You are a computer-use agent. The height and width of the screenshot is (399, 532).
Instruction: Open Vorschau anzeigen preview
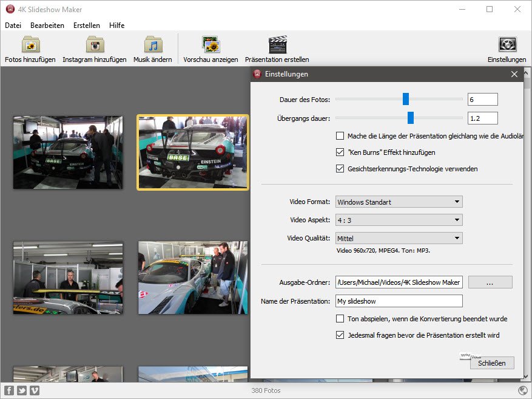click(x=210, y=45)
